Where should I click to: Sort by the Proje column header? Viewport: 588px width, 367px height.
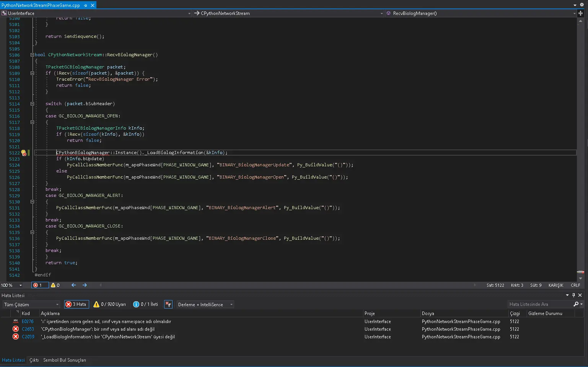point(391,313)
